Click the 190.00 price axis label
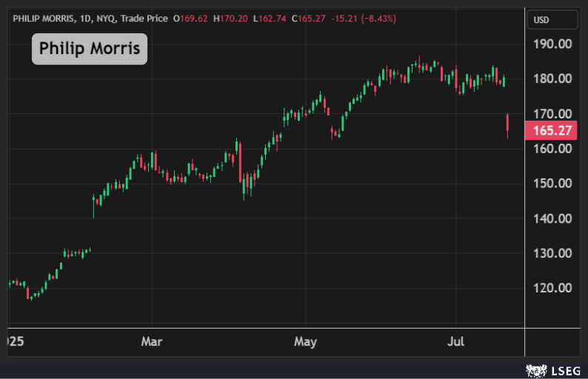Image resolution: width=588 pixels, height=379 pixels. click(x=552, y=44)
